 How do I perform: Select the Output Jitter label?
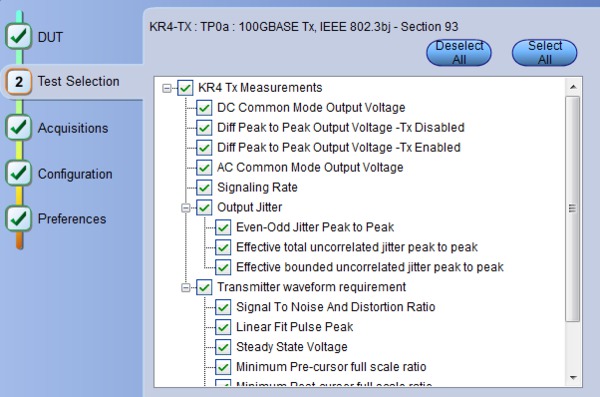(249, 207)
